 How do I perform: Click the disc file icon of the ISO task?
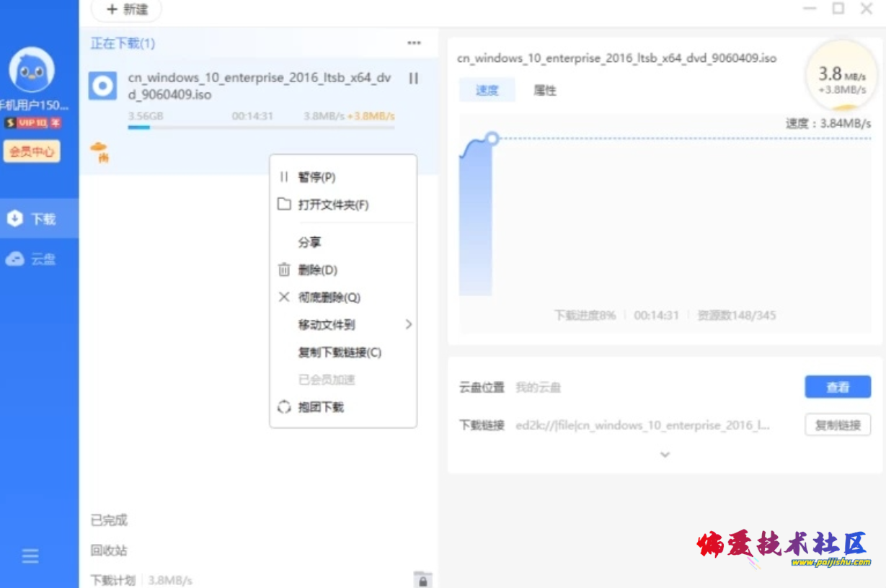102,86
